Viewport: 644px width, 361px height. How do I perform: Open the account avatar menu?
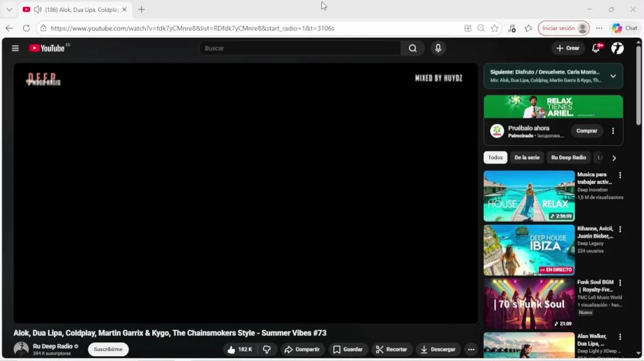617,48
